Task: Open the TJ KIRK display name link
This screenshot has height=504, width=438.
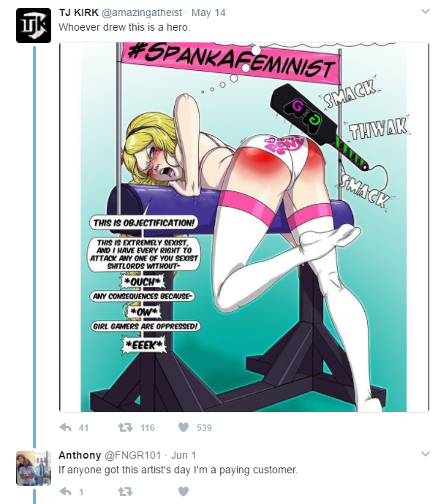Action: (x=78, y=12)
